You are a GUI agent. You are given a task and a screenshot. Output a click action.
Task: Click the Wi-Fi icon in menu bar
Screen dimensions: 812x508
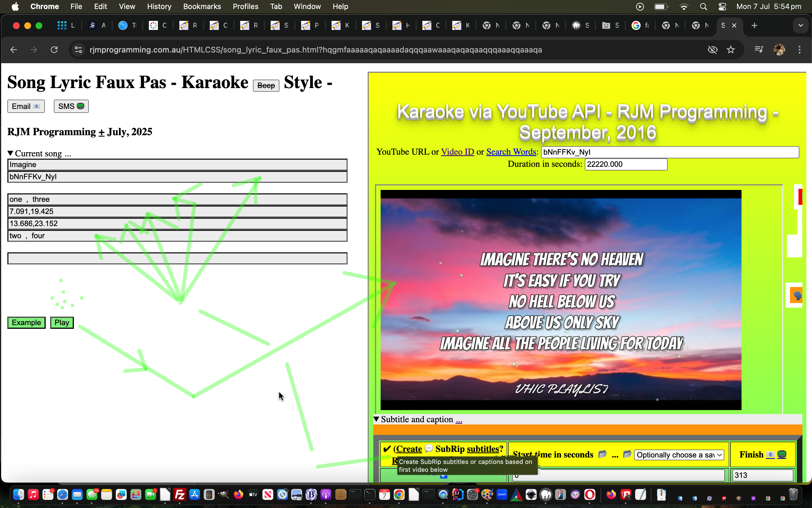(x=683, y=6)
